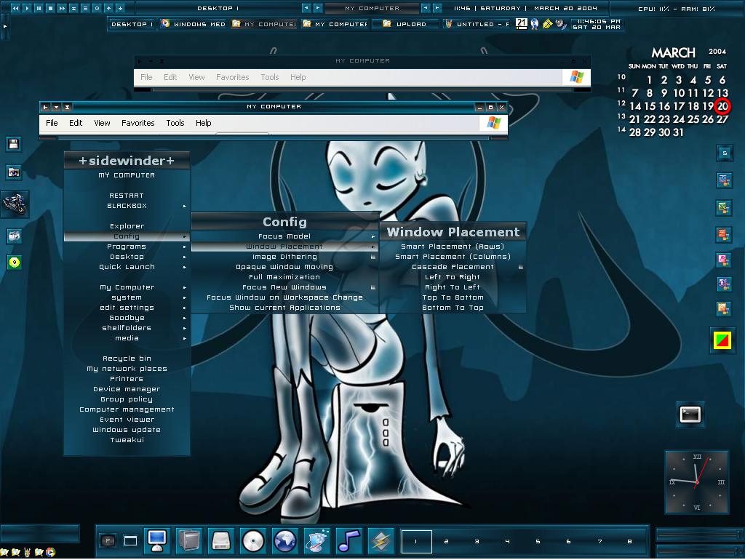The width and height of the screenshot is (745, 560).
Task: Expand the system submenu
Action: [127, 297]
